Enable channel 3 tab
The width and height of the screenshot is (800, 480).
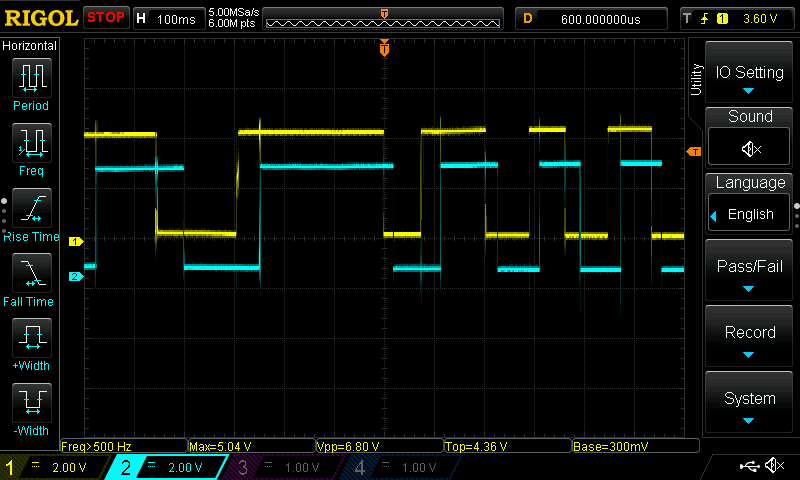pos(284,467)
